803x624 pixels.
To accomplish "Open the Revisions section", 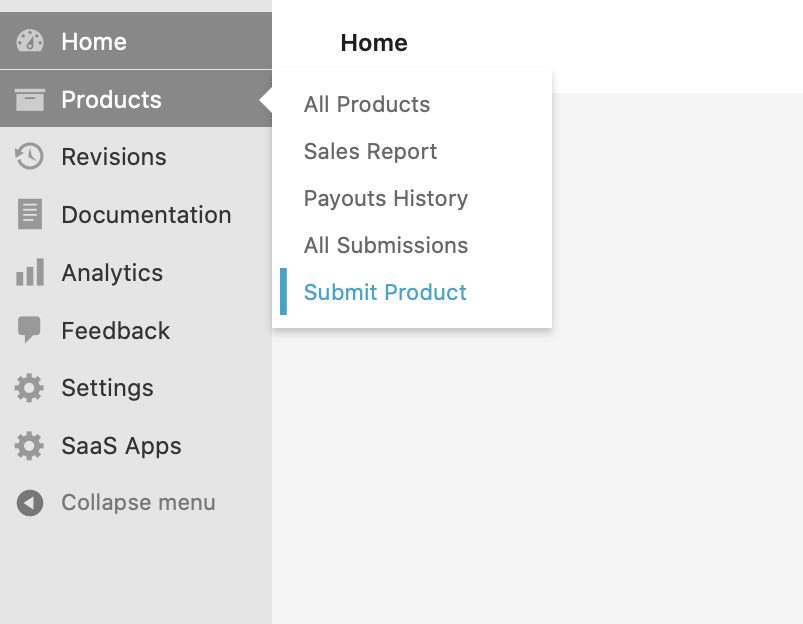I will (113, 156).
